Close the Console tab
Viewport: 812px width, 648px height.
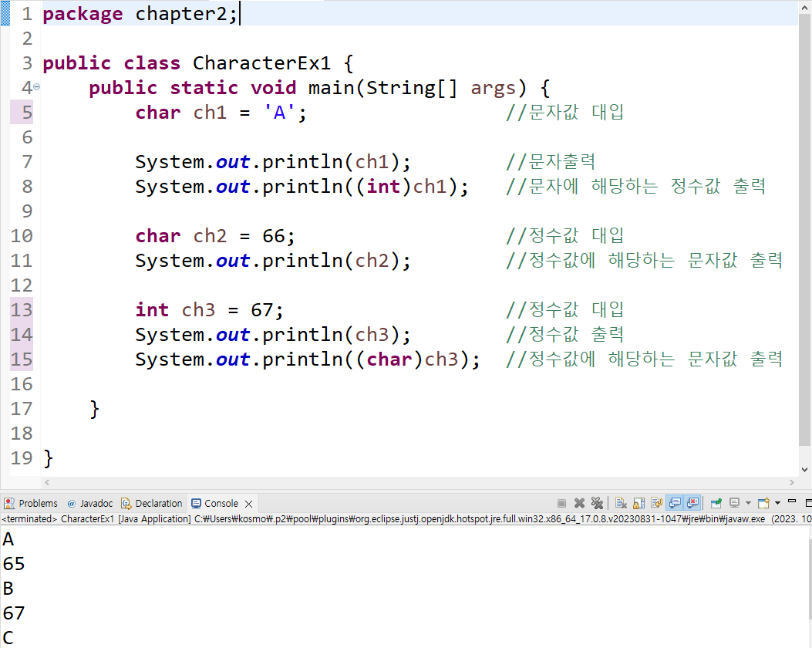pos(248,504)
